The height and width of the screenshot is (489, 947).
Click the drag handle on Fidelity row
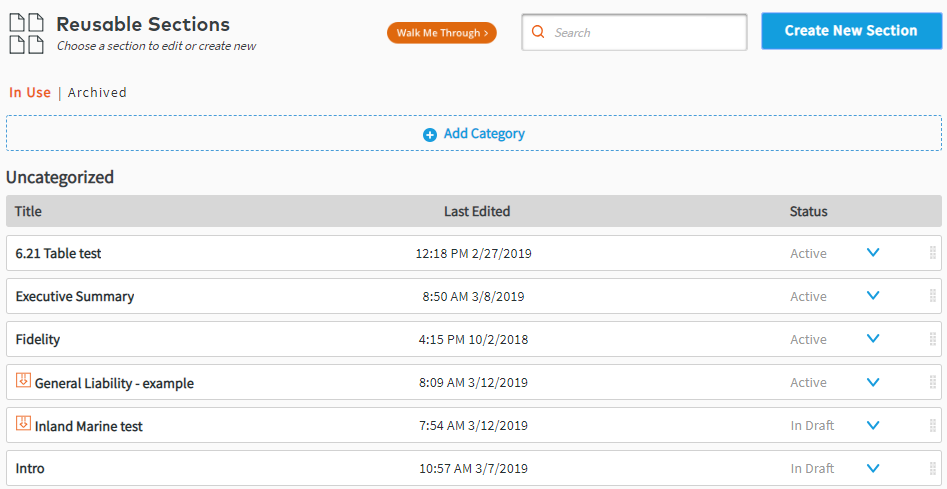point(932,339)
